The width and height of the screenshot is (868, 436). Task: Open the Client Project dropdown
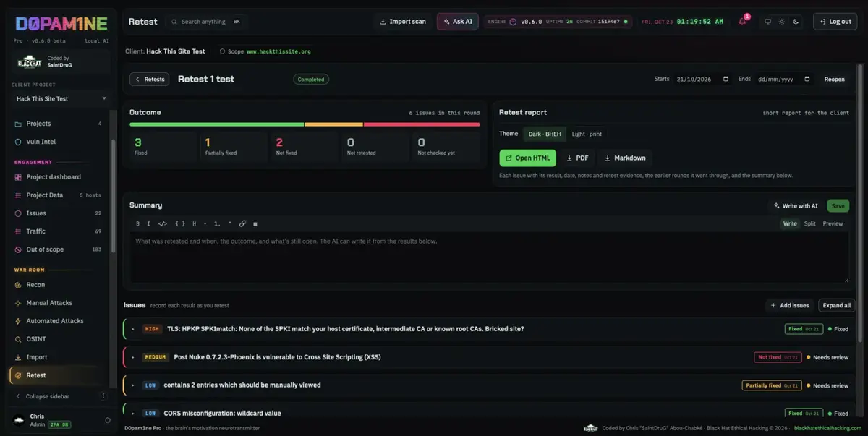coord(61,98)
